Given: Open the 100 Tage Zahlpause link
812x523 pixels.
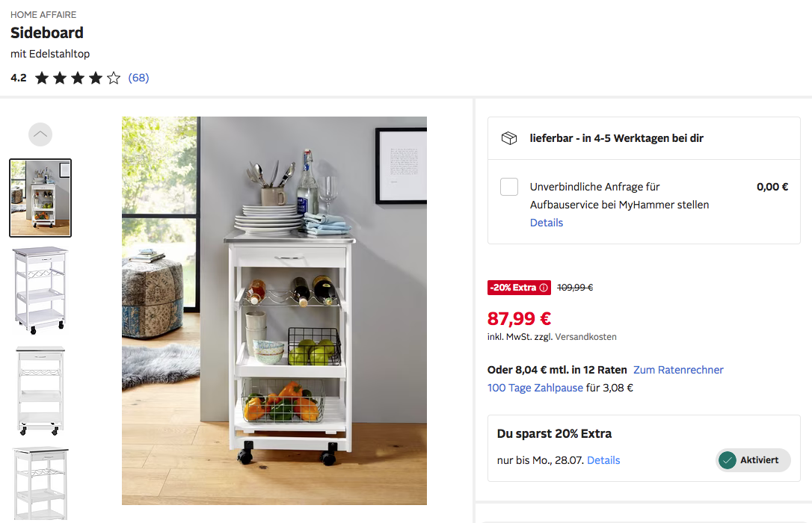Looking at the screenshot, I should tap(535, 388).
